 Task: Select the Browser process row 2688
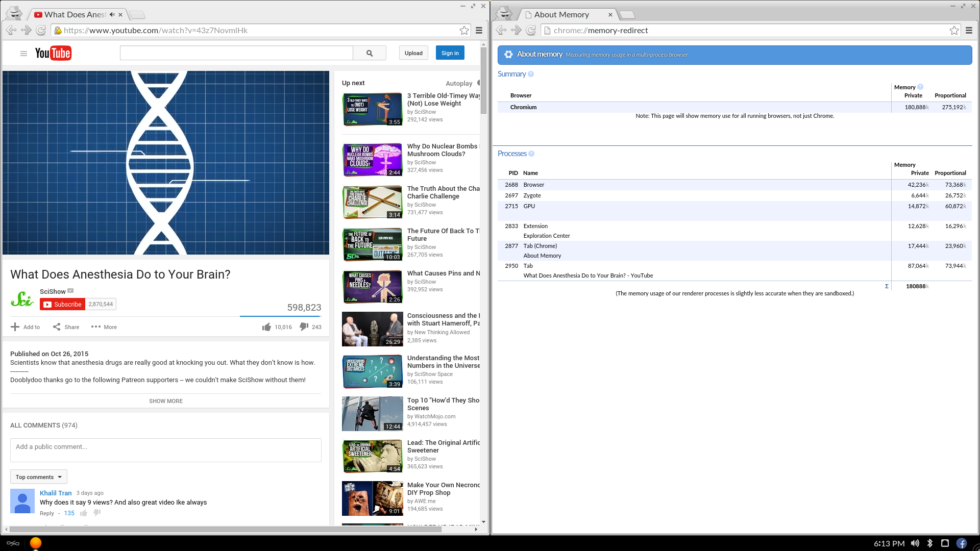tap(734, 185)
